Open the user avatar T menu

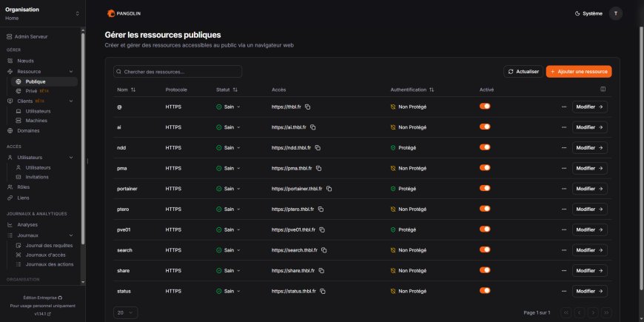click(x=616, y=13)
